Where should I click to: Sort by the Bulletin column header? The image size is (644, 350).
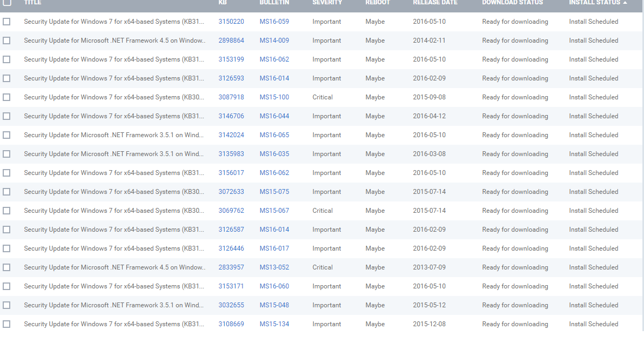point(274,3)
